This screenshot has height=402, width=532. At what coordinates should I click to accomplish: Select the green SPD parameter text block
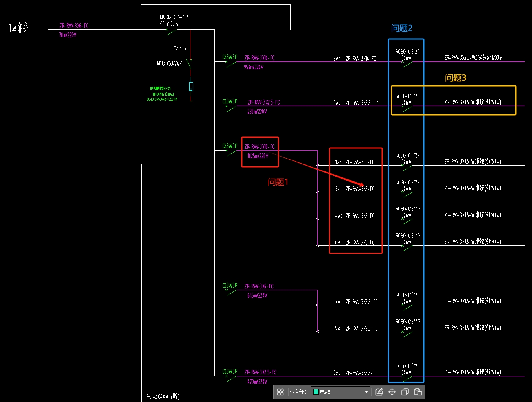(x=162, y=94)
